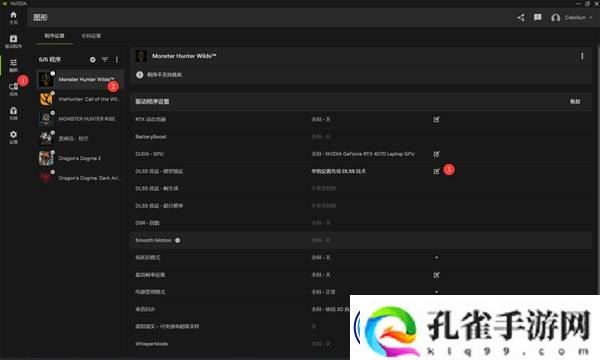This screenshot has height=360, width=600.
Task: Open Settings gear in left sidebar
Action: point(13,137)
